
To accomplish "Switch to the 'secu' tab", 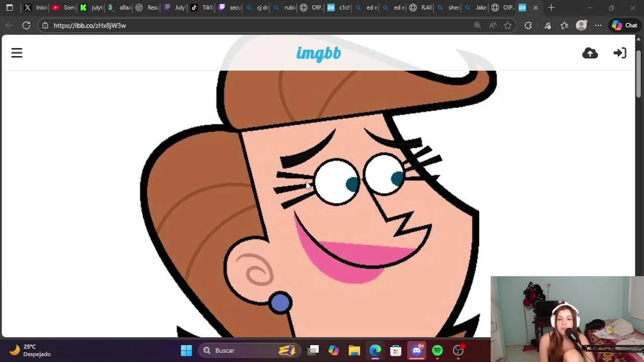I will pos(230,8).
